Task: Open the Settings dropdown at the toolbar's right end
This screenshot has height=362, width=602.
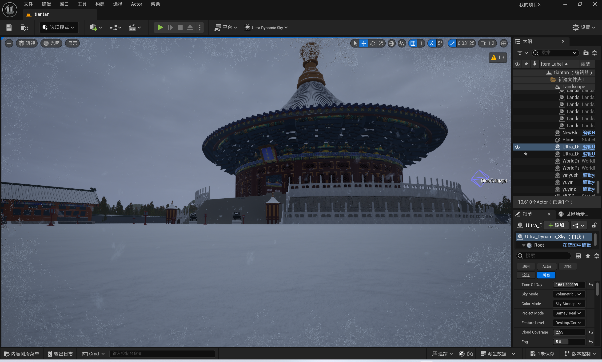Action: click(584, 28)
